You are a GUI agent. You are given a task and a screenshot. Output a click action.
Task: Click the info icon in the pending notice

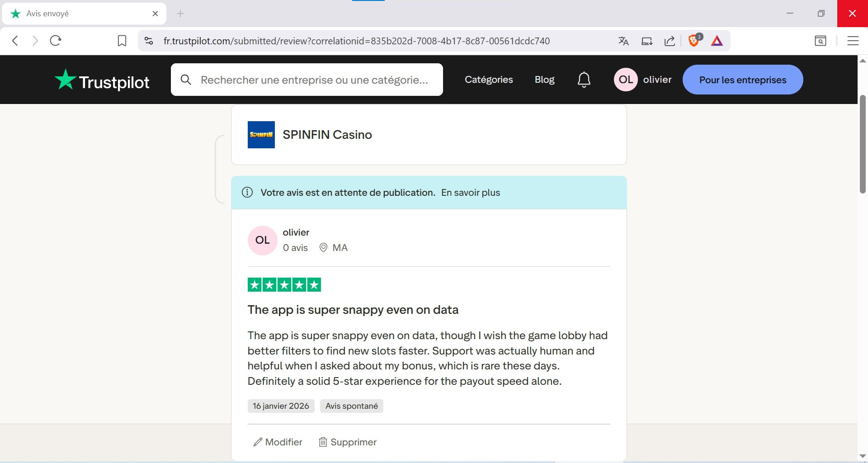tap(247, 192)
